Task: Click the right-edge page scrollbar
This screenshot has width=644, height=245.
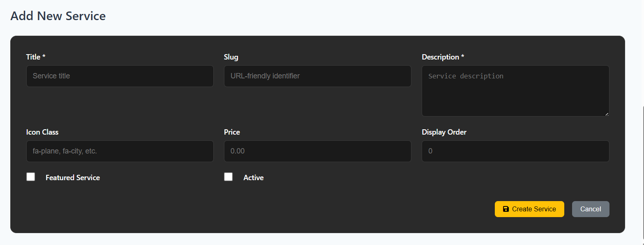Action: (642, 144)
